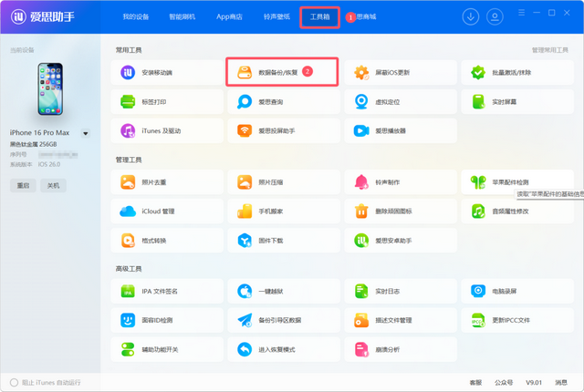
Task: Open 苹果配件检测 AirPods icon
Action: [x=478, y=182]
